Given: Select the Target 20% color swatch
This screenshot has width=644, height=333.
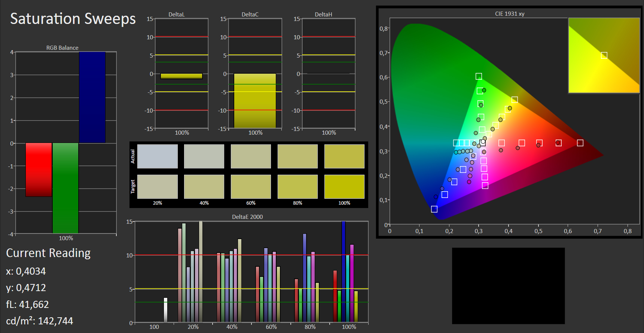Looking at the screenshot, I should click(x=157, y=187).
